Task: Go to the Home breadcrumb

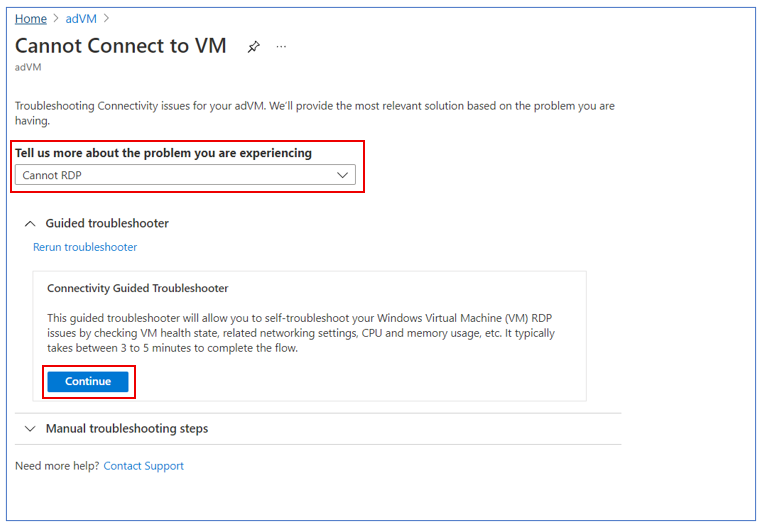Action: coord(31,18)
